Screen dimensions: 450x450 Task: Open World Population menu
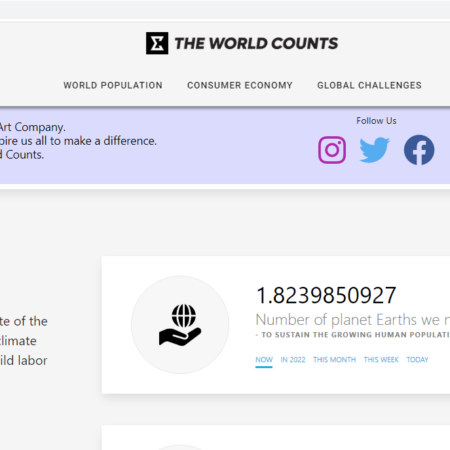pos(113,85)
